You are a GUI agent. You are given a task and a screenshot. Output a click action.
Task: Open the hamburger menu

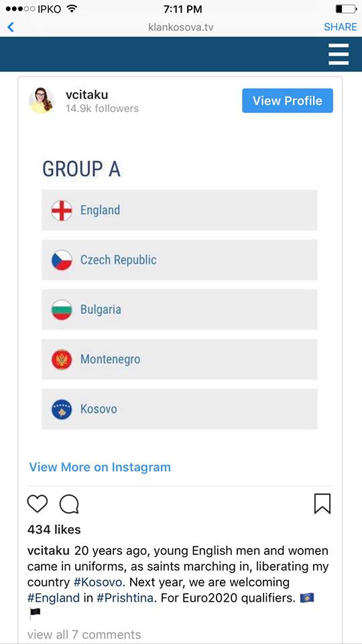(339, 54)
